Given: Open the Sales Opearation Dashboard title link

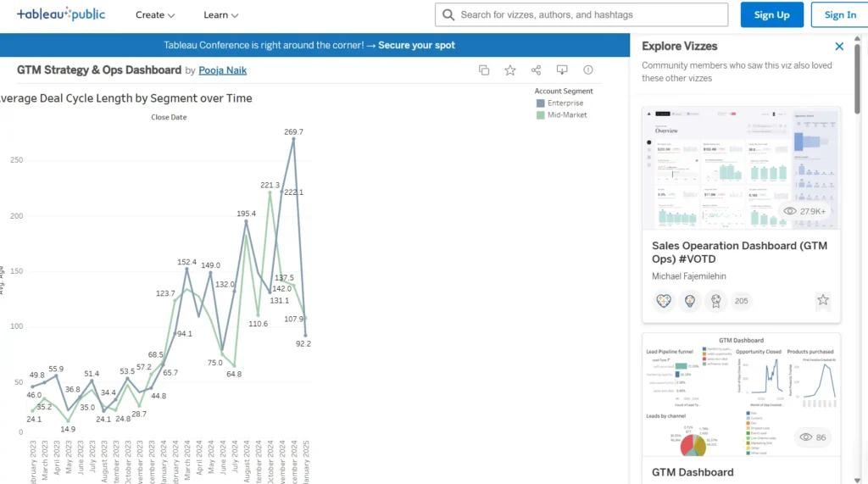Looking at the screenshot, I should click(739, 252).
